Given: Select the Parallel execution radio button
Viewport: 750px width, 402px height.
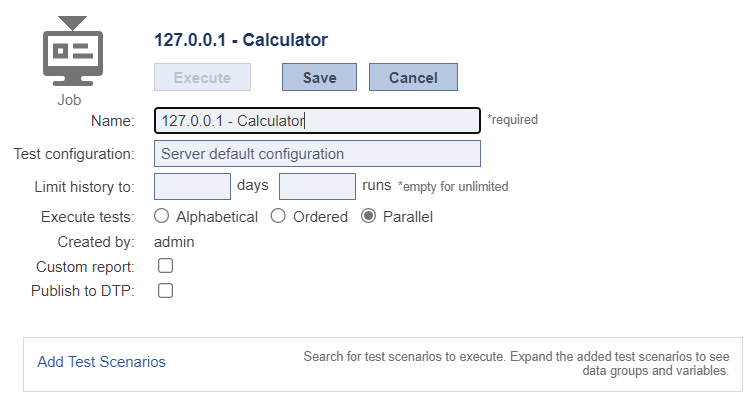Looking at the screenshot, I should [368, 216].
